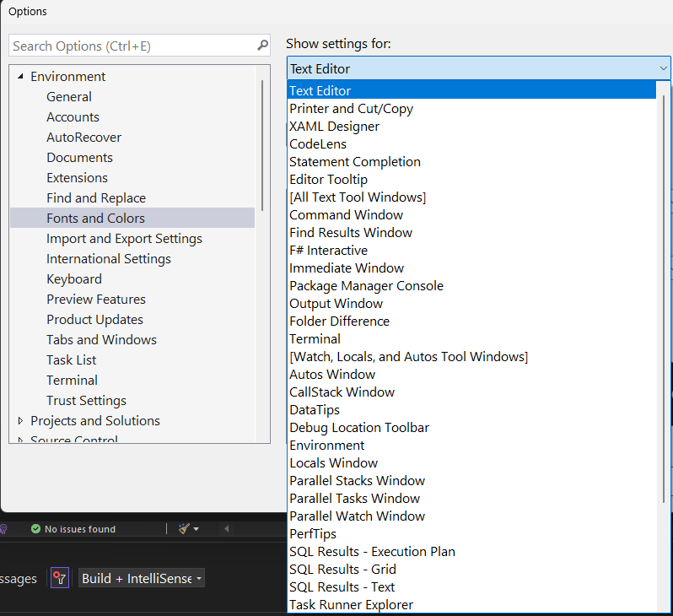Choose Autos Window option
Screen dimensions: 673x616
(471, 374)
